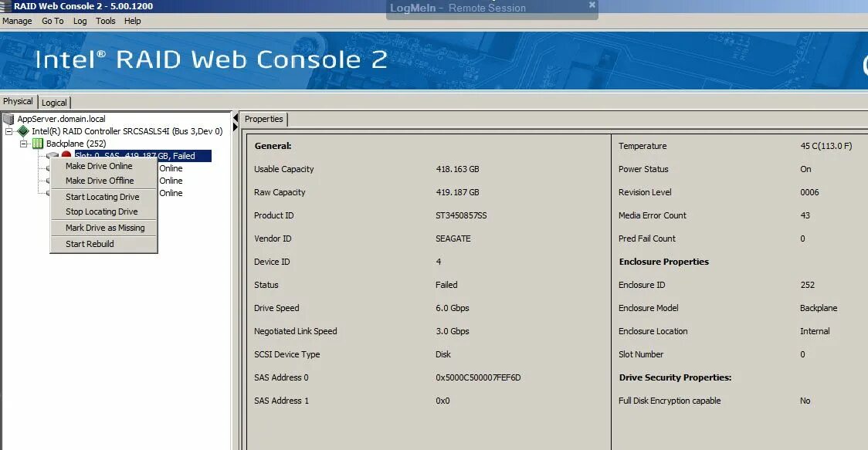Screen dimensions: 868x450
Task: Click SAS Address 0 value 0x5000C500007FEF6D
Action: click(x=478, y=377)
